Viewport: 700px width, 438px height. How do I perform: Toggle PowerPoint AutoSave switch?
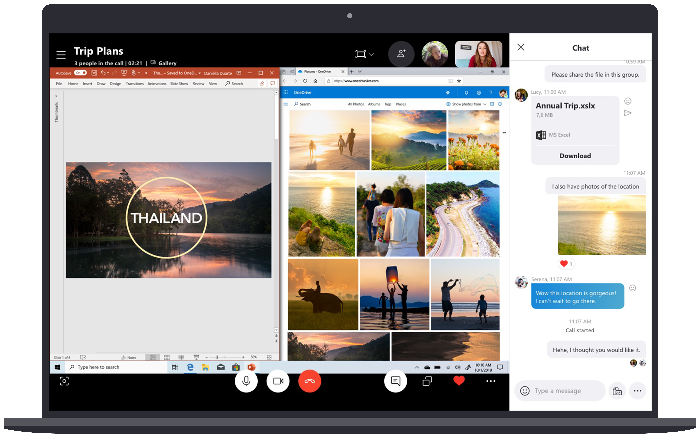point(80,73)
